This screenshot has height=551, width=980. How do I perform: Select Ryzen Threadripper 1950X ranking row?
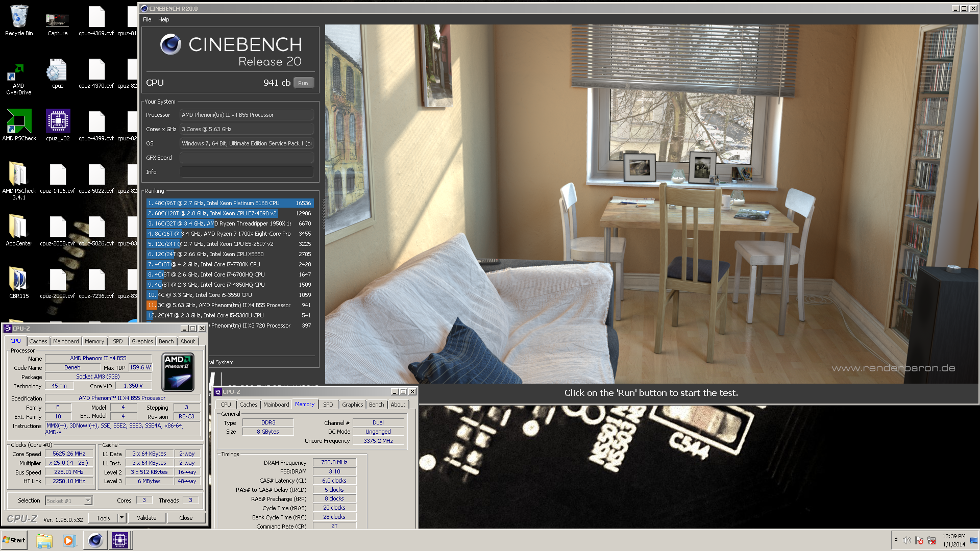(x=230, y=223)
